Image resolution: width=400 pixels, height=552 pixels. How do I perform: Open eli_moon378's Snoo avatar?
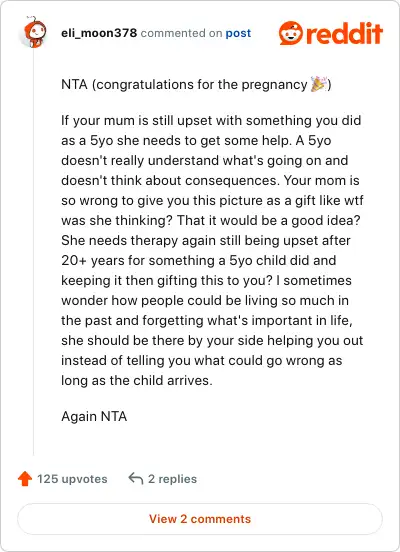[35, 32]
